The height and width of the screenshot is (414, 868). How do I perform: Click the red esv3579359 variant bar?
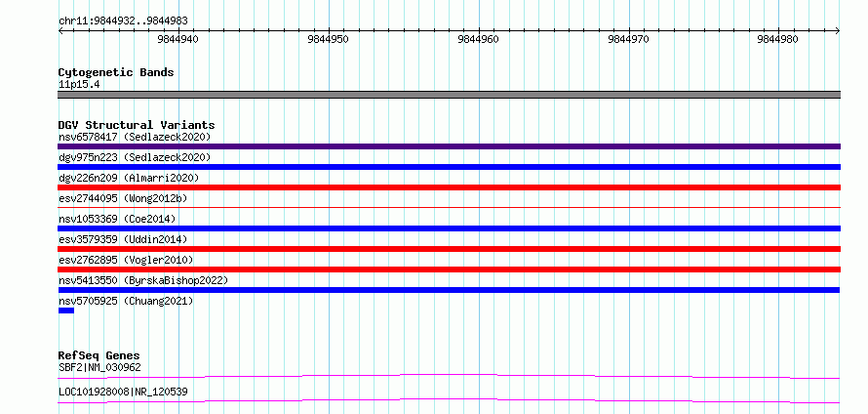449,249
